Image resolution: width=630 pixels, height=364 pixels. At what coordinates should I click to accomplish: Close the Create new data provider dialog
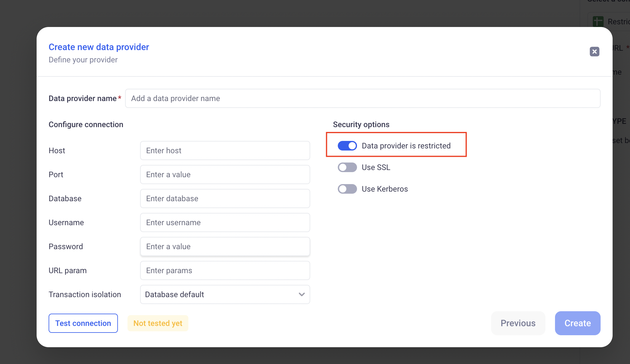594,52
